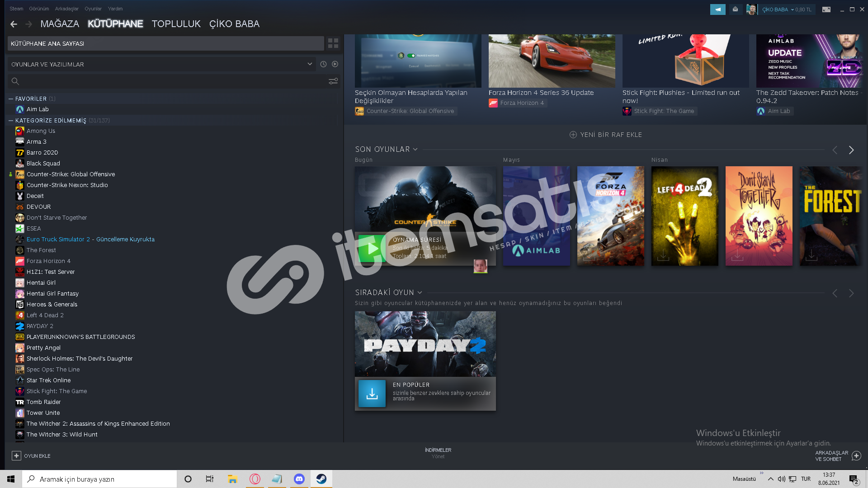Select The Witcher 3: Wild Hunt

62,435
